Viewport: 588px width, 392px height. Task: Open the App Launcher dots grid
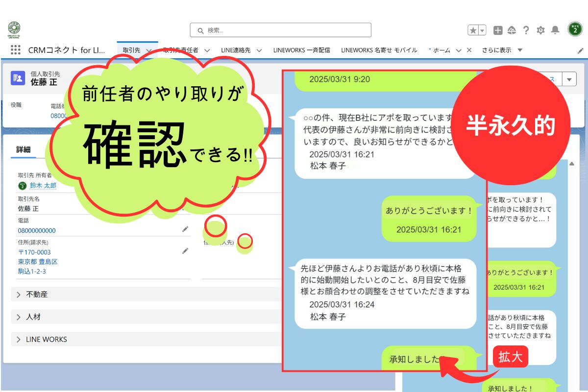pyautogui.click(x=15, y=50)
